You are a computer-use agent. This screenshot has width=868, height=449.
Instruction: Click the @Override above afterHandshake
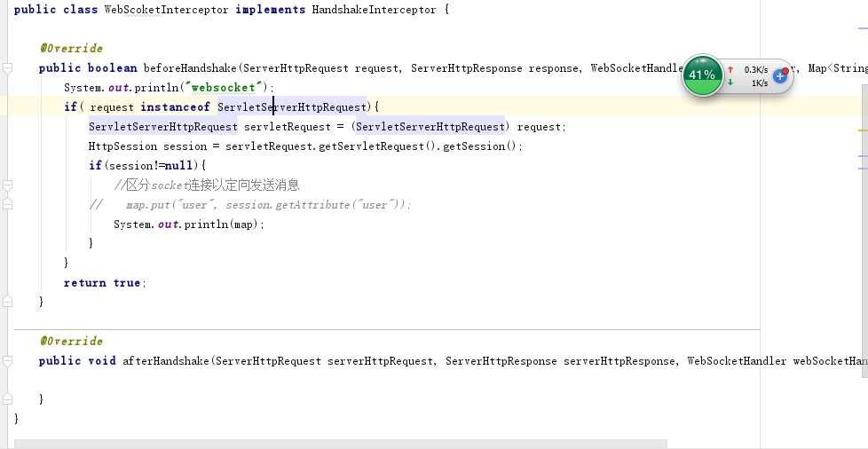click(x=71, y=341)
